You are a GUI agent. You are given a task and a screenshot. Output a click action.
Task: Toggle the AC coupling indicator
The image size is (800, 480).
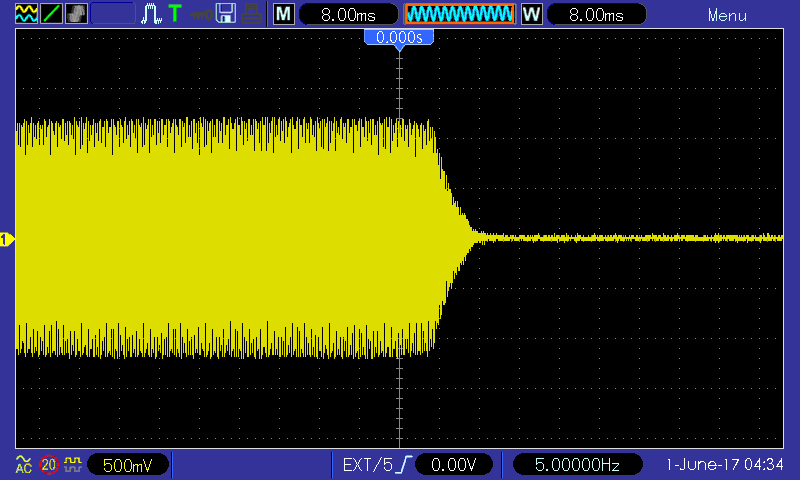click(23, 464)
